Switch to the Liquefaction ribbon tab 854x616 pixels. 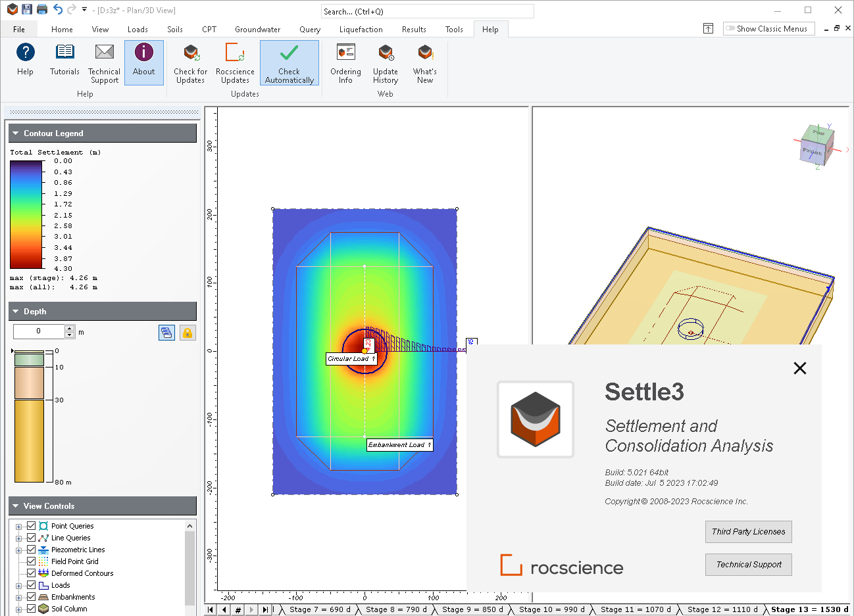click(x=361, y=29)
